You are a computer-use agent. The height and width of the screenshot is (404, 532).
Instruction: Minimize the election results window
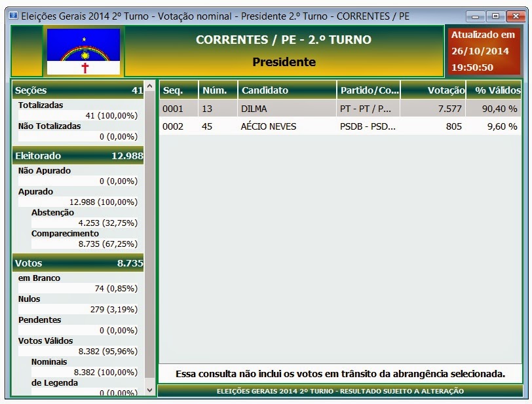pyautogui.click(x=477, y=16)
